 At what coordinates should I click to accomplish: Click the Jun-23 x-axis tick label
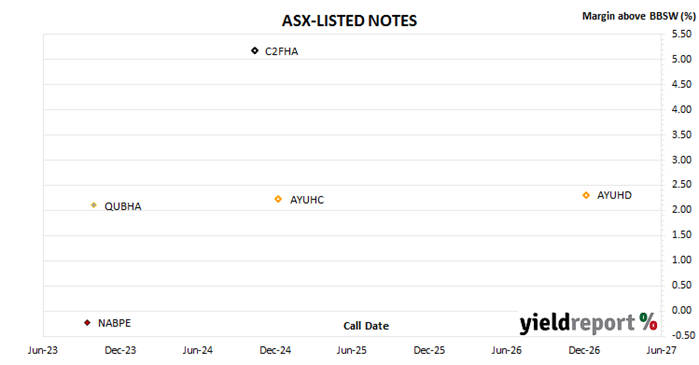[43, 350]
